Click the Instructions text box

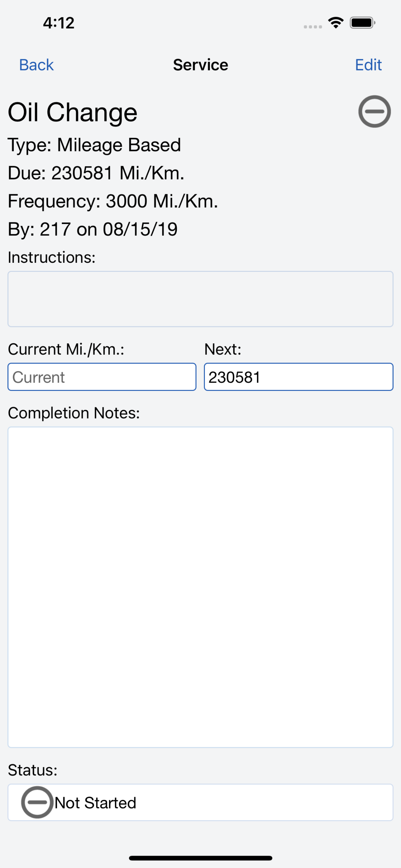200,299
